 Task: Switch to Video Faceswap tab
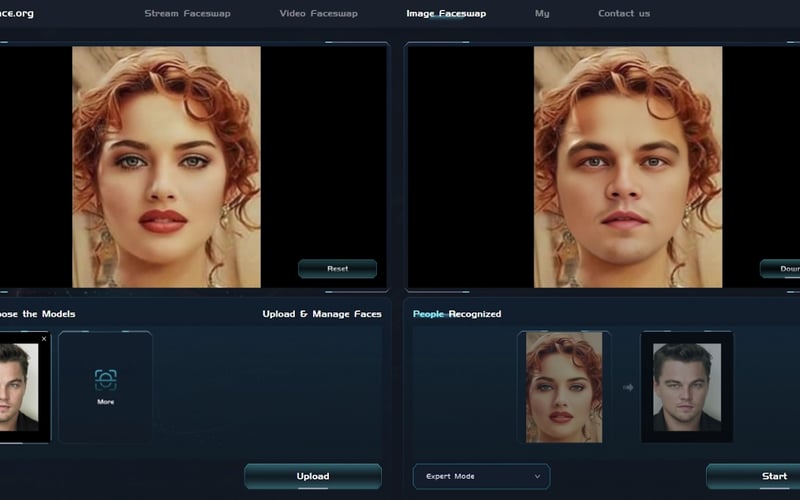pos(318,13)
